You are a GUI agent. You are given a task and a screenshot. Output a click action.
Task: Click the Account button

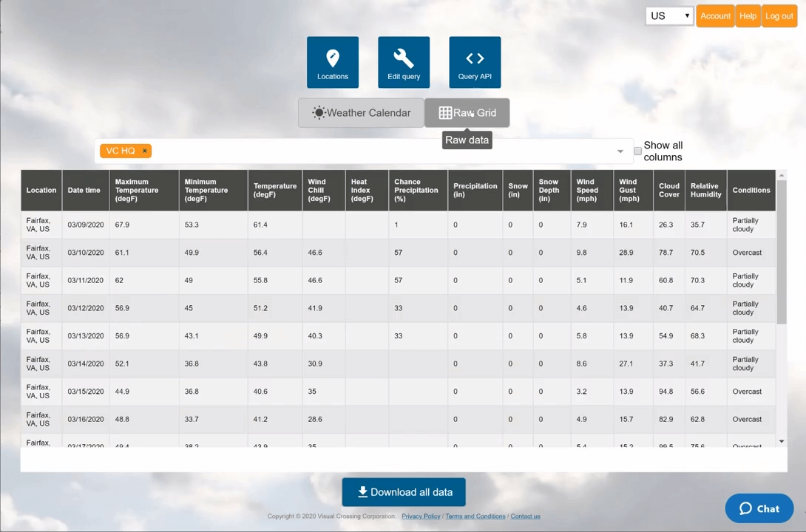715,16
